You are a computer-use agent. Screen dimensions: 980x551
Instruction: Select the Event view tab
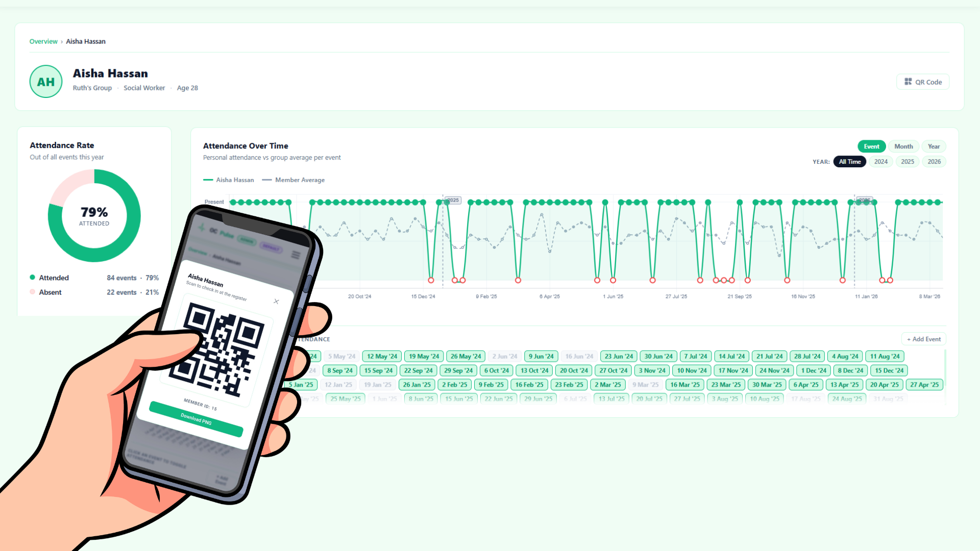pyautogui.click(x=871, y=146)
